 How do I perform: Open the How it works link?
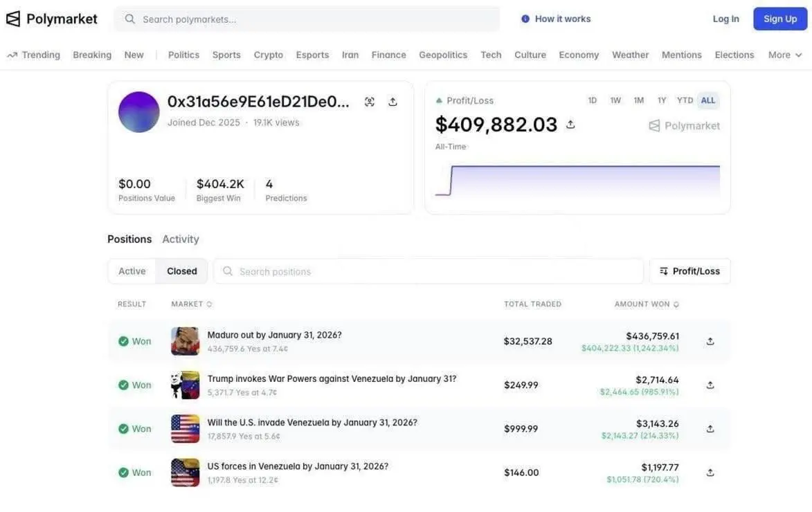[x=556, y=19]
